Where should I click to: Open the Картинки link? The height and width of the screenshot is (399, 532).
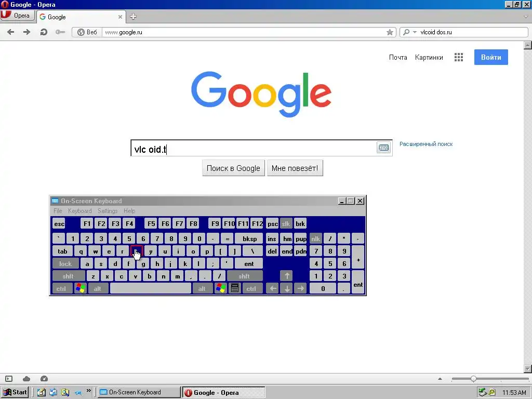[429, 57]
